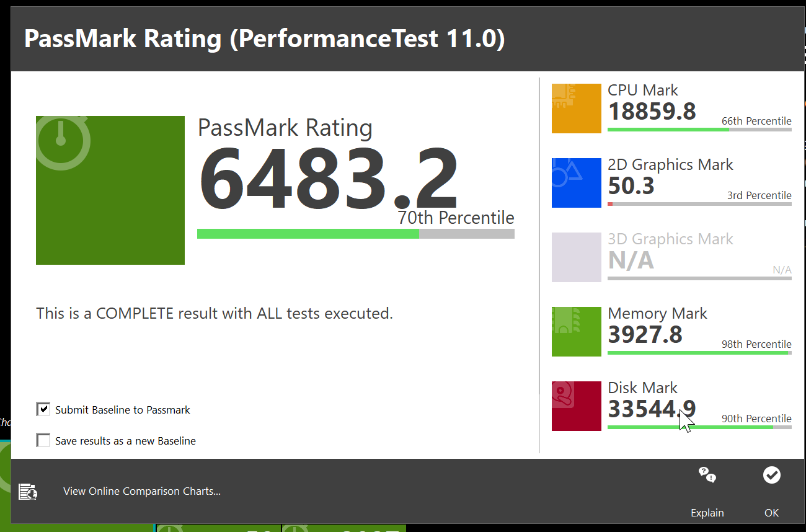The image size is (806, 532).
Task: Select the Disk Mark score 33544.9
Action: (652, 409)
